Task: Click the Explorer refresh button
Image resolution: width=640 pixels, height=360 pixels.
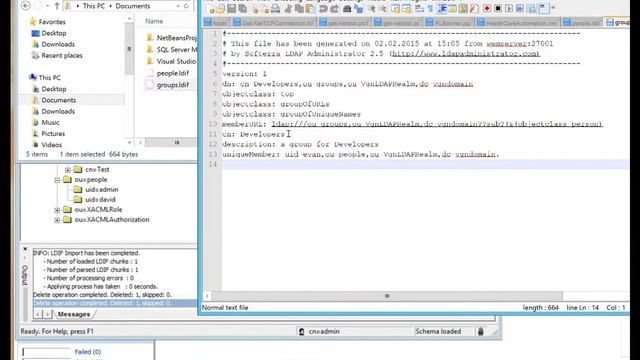Action: point(187,6)
